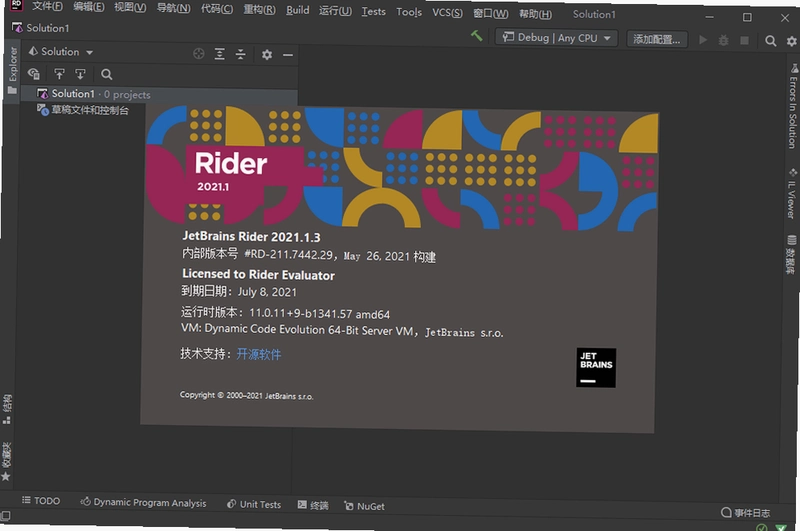Open the 文件(F) menu
This screenshot has width=800, height=531.
click(x=47, y=7)
